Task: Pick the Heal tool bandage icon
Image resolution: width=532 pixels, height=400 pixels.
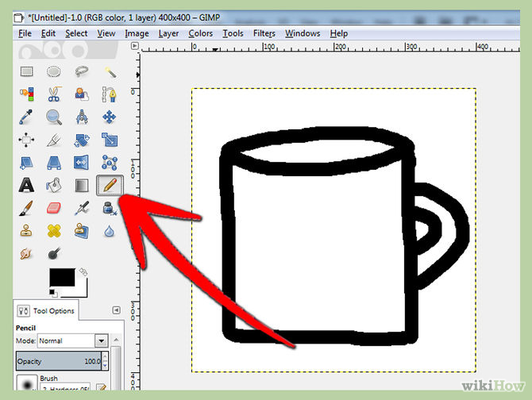Action: point(54,232)
